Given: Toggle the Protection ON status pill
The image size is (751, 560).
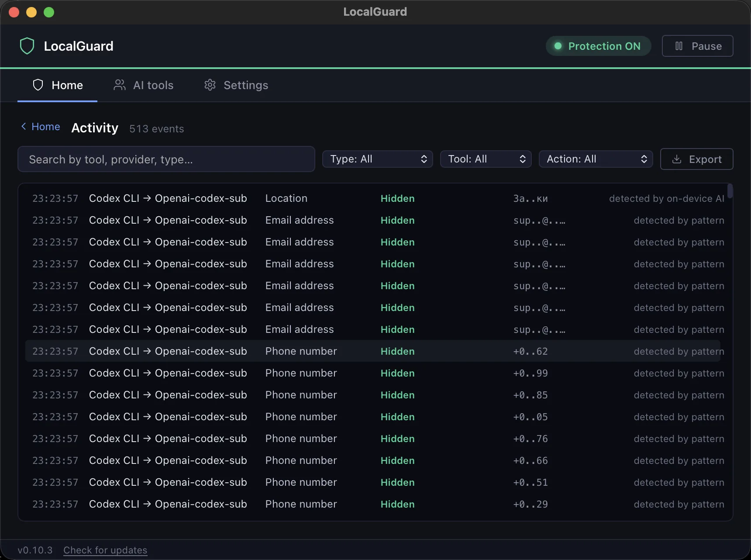Looking at the screenshot, I should 598,46.
